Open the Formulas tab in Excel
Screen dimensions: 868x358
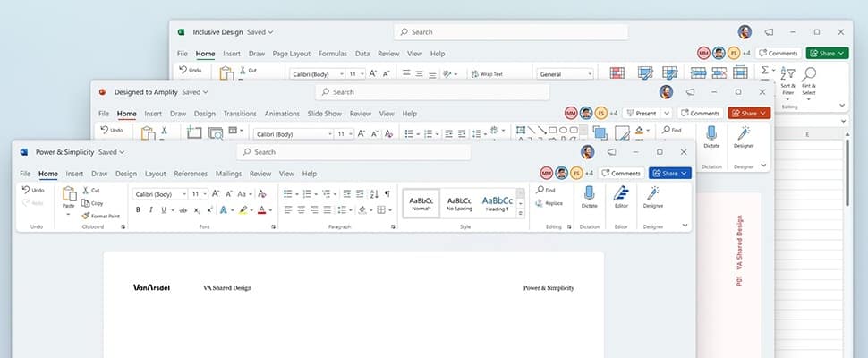tap(333, 54)
